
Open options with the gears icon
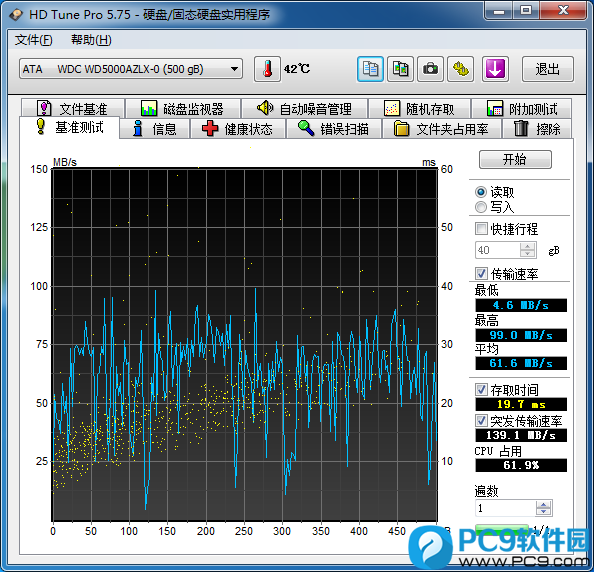[x=460, y=69]
